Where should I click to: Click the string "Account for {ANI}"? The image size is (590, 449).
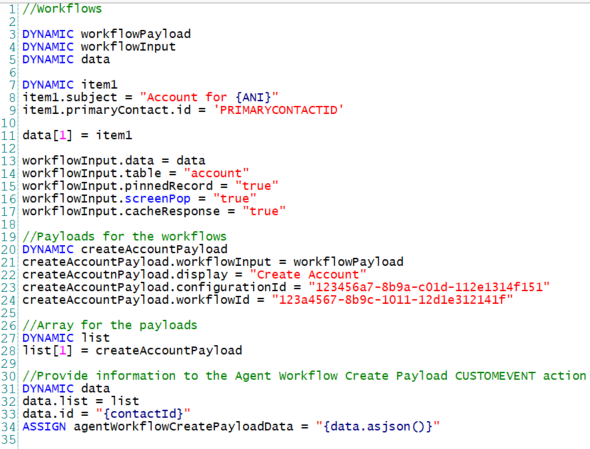coord(209,97)
